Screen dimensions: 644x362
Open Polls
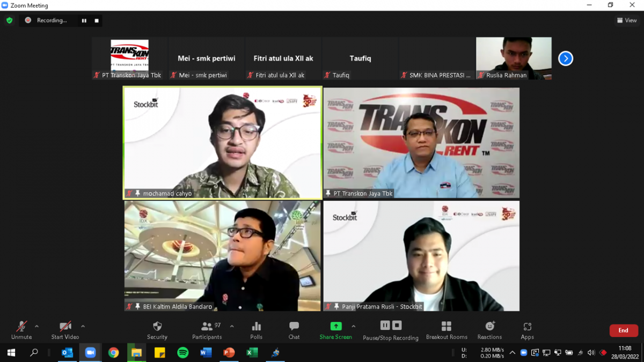[x=257, y=330]
